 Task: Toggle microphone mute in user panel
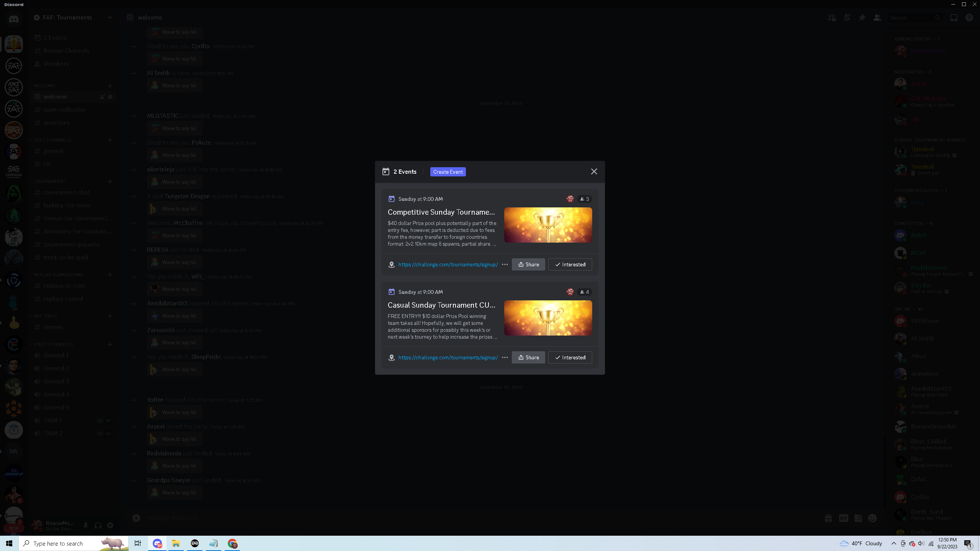click(86, 526)
